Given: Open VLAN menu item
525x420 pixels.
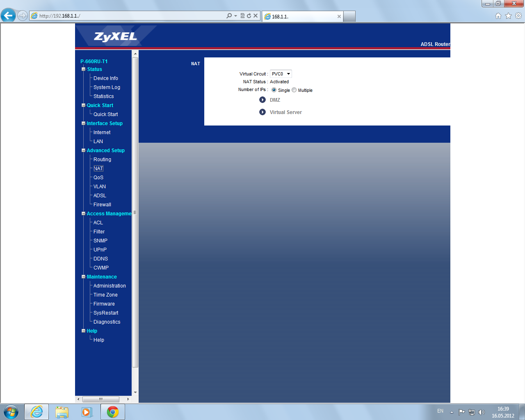Looking at the screenshot, I should click(100, 187).
